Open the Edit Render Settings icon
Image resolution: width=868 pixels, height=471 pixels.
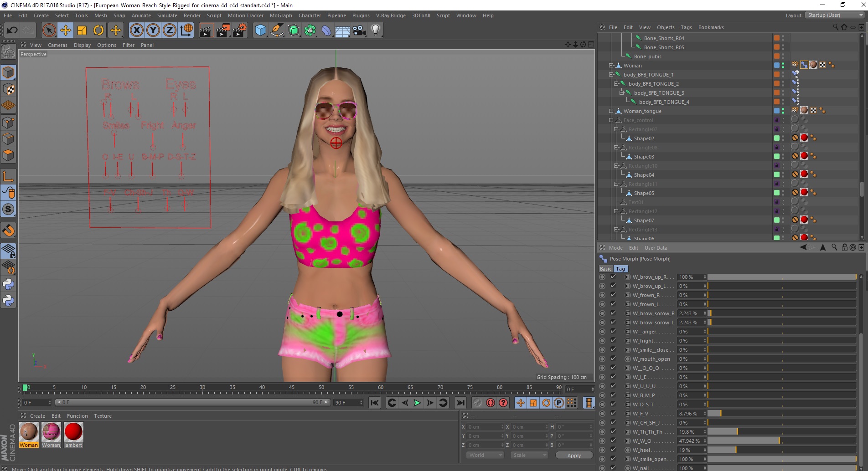pyautogui.click(x=240, y=31)
